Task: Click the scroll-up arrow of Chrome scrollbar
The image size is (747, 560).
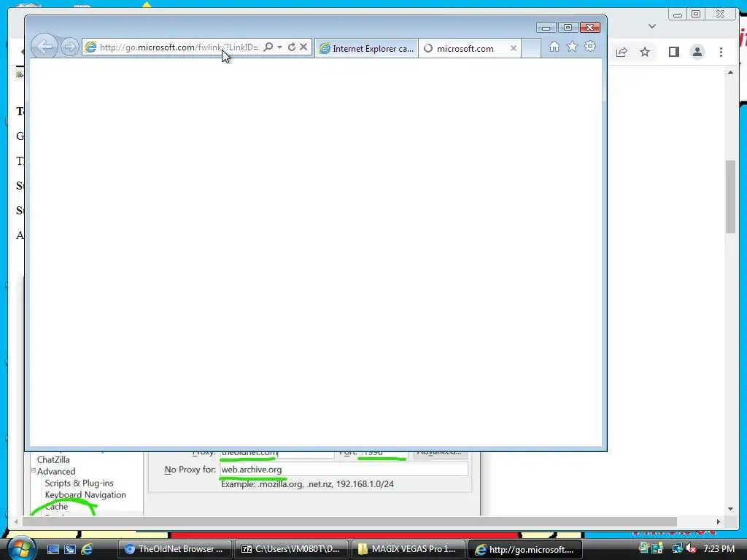Action: click(x=730, y=72)
